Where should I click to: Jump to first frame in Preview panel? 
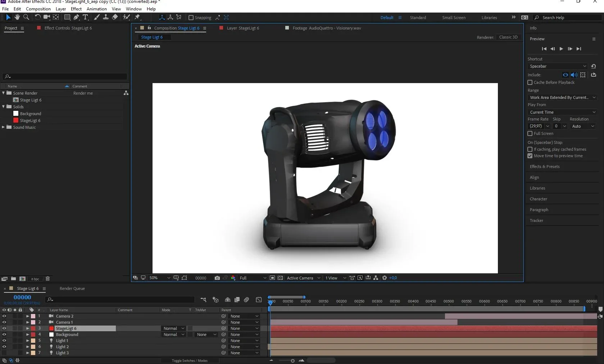point(544,49)
